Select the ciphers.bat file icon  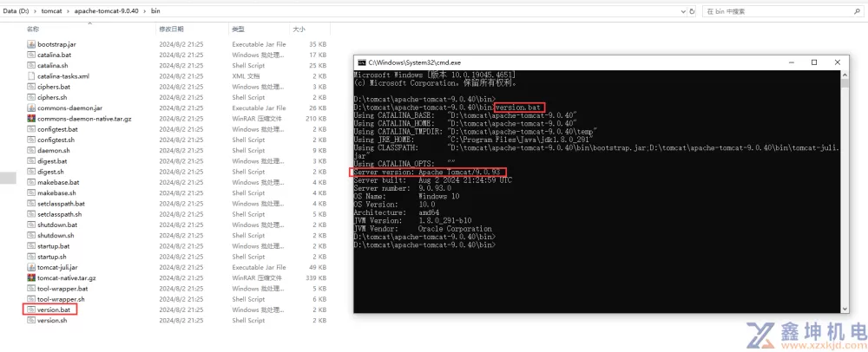click(x=31, y=87)
